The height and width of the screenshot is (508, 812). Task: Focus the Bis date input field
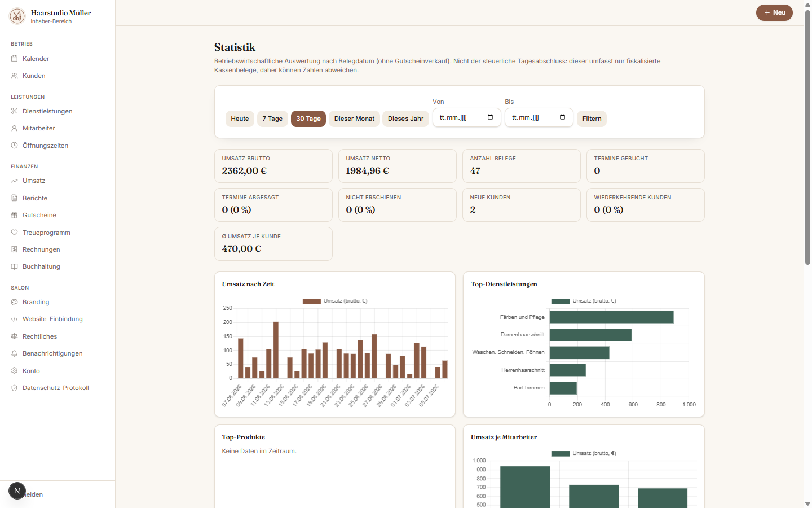[x=539, y=117]
